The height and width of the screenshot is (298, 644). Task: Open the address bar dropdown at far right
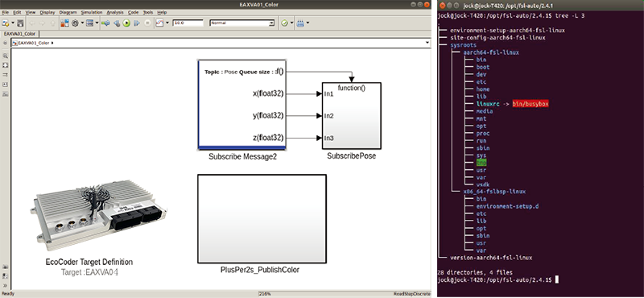pos(427,43)
